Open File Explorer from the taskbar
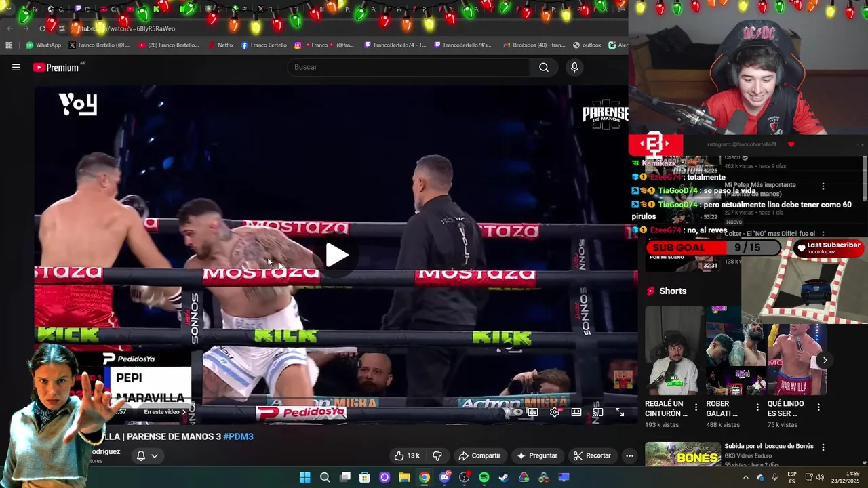 pos(404,477)
